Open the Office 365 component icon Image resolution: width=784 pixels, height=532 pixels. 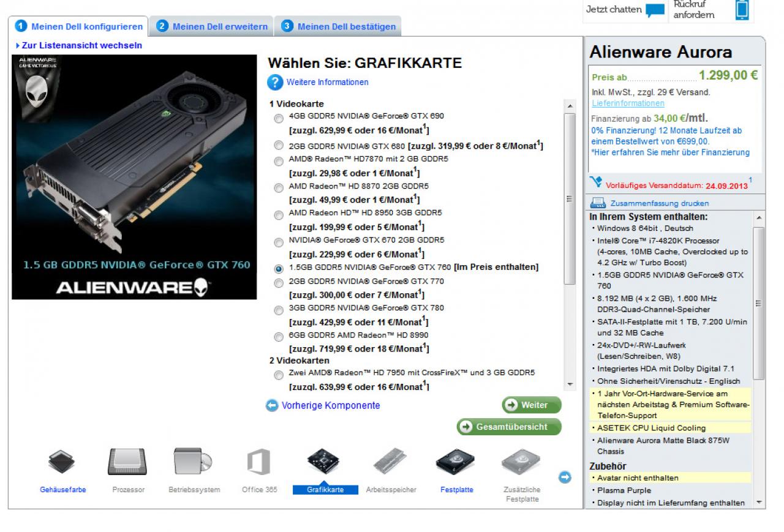[x=258, y=462]
